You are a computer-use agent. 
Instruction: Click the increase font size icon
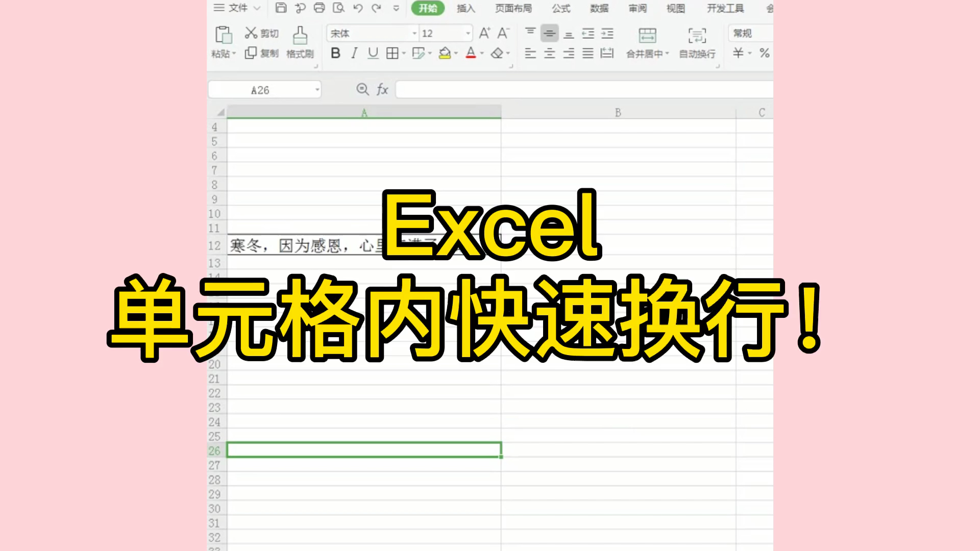coord(484,33)
